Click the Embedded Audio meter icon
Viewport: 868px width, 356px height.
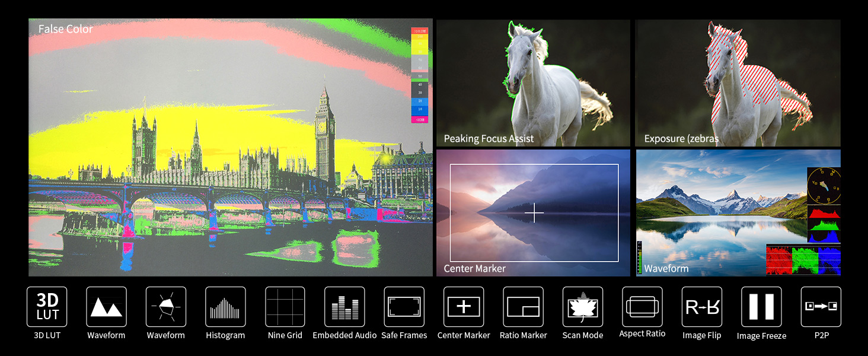(344, 307)
